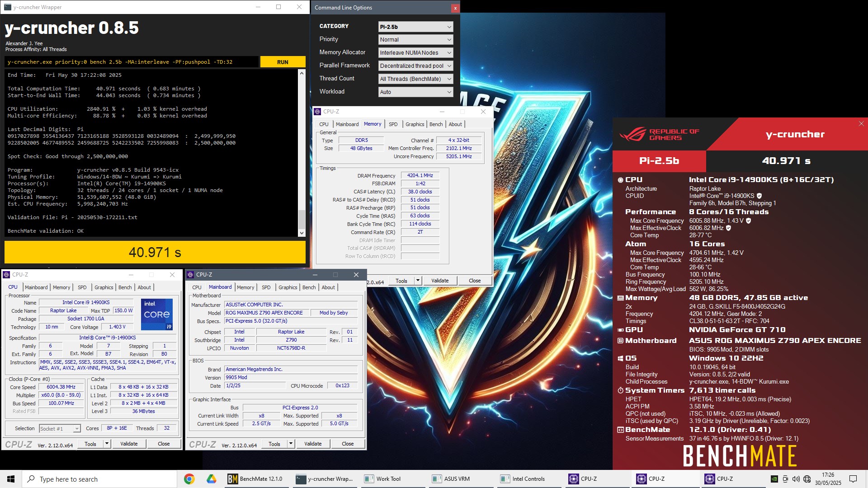Click the y-cruncher output scrollbar thumb
The image size is (868, 488).
tap(302, 219)
